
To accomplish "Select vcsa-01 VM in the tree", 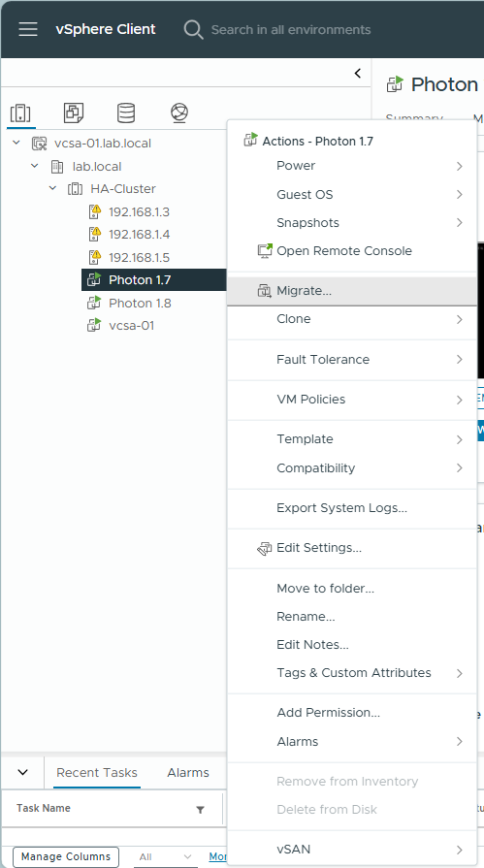I will pyautogui.click(x=131, y=326).
